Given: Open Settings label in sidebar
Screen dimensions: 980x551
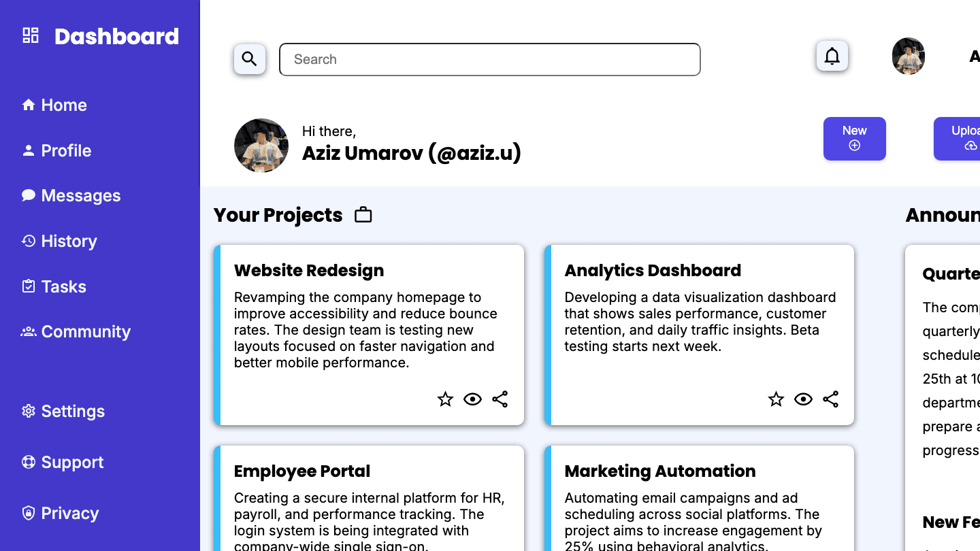Looking at the screenshot, I should click(x=73, y=411).
